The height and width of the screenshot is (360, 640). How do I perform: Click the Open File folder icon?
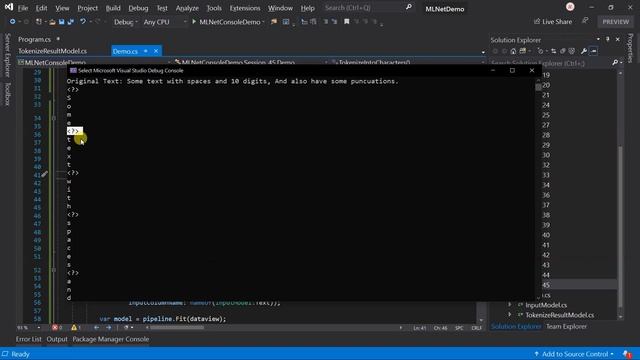[52, 22]
